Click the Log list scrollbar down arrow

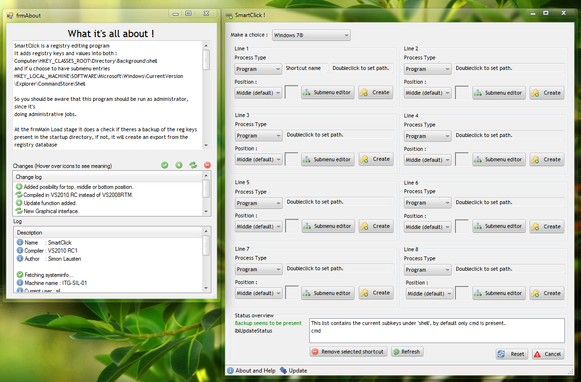[x=206, y=288]
